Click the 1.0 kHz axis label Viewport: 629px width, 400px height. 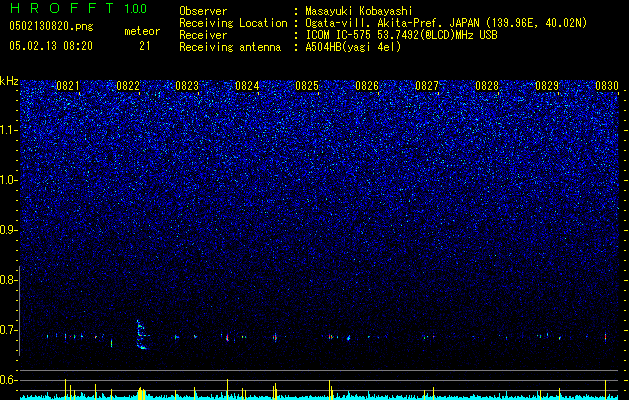pos(8,180)
